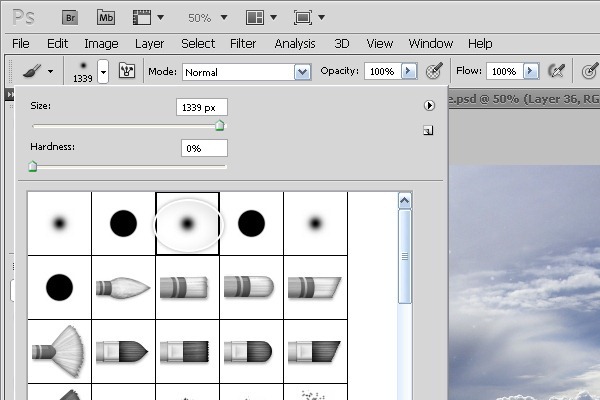
Task: Expand the blending Mode dropdown
Action: pyautogui.click(x=302, y=72)
